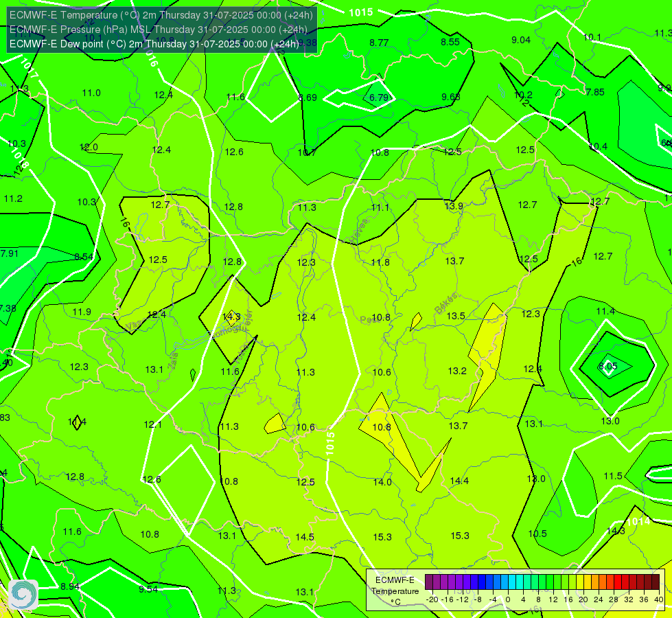Click the -20 label on legend scale
The width and height of the screenshot is (672, 618).
tap(432, 599)
